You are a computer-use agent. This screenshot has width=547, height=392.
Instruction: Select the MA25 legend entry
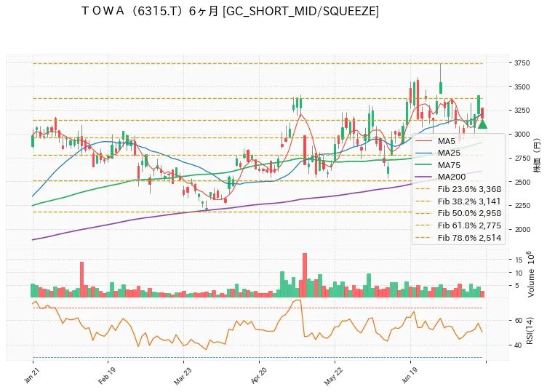click(438, 153)
